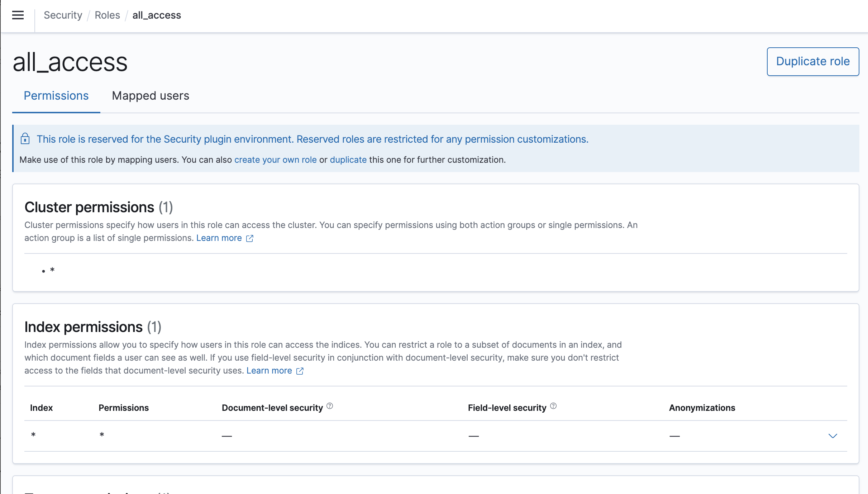This screenshot has height=494, width=868.
Task: Click external link icon in Index permissions
Action: 300,371
